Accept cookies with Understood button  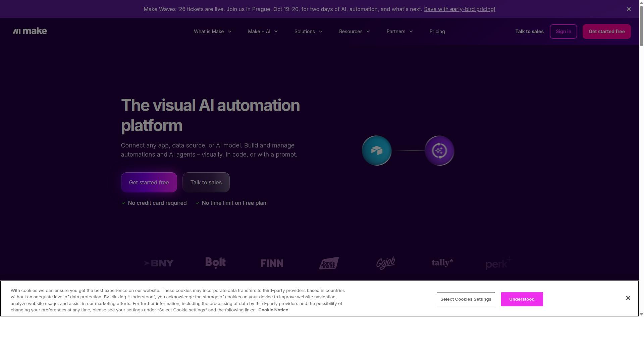[x=522, y=299]
